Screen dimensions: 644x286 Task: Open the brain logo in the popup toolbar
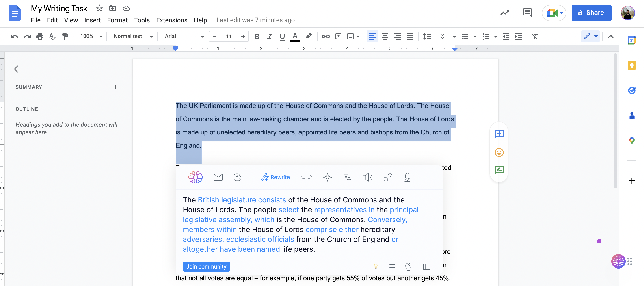point(195,177)
